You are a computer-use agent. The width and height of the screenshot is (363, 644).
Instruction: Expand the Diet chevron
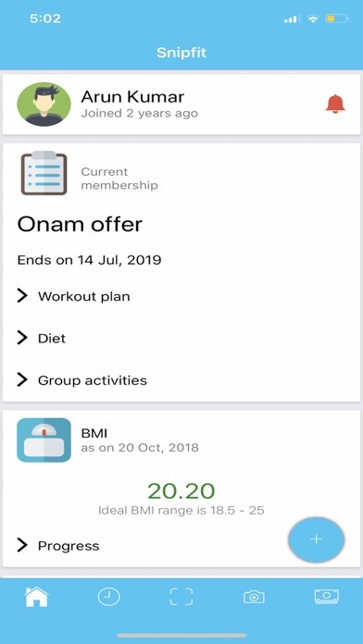click(22, 338)
